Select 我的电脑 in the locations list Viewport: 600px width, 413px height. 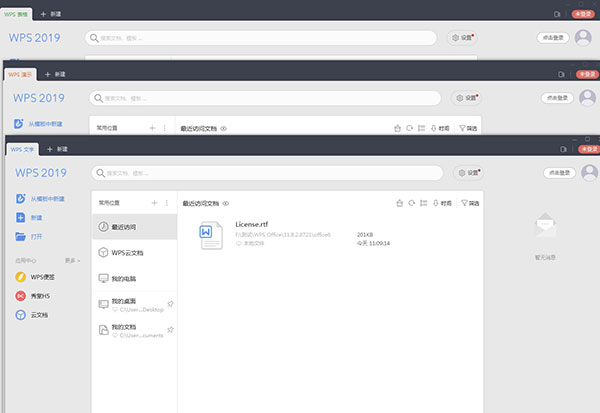click(x=135, y=278)
